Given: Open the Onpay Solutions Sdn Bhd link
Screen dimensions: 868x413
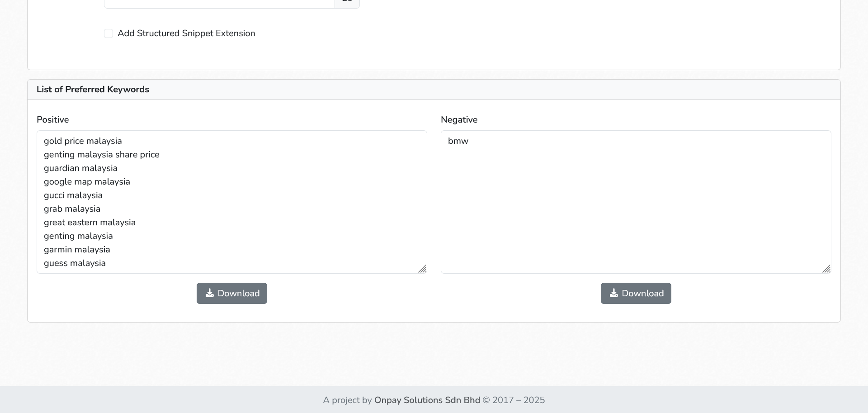Looking at the screenshot, I should (x=427, y=400).
